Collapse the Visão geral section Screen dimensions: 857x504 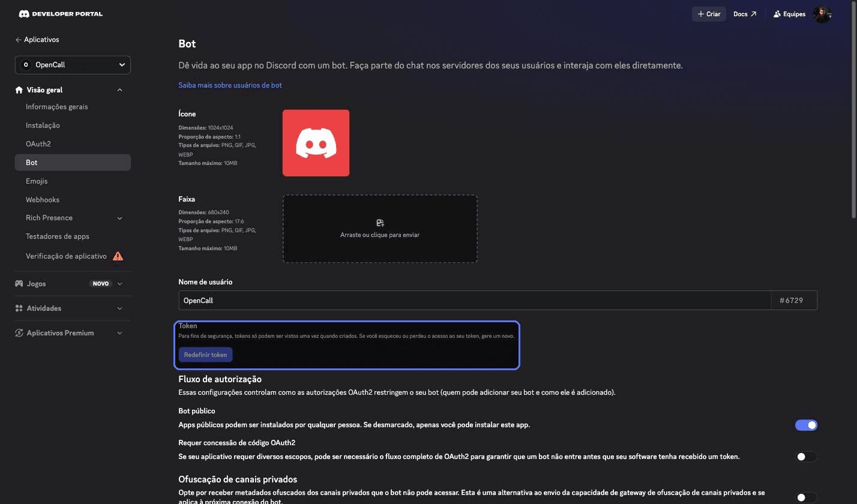click(119, 90)
